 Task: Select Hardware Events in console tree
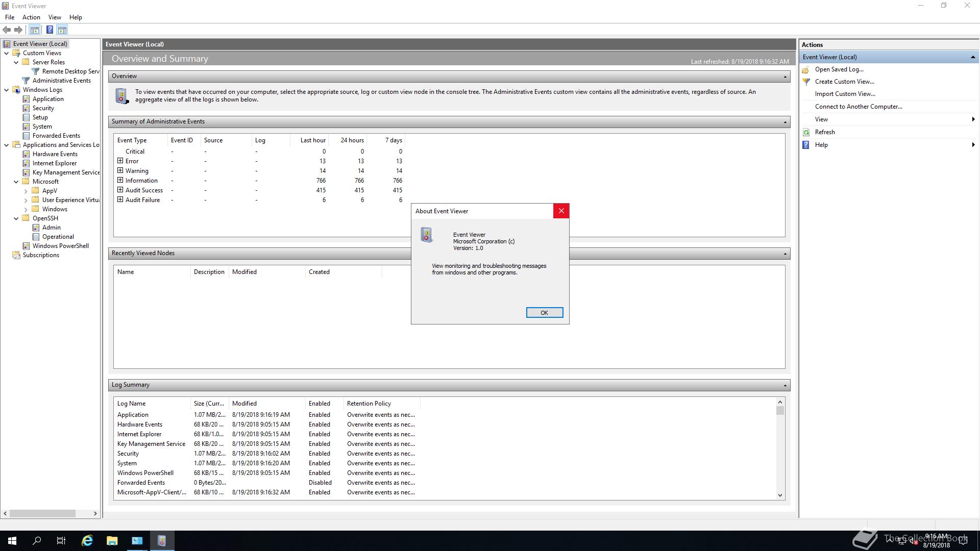click(55, 154)
